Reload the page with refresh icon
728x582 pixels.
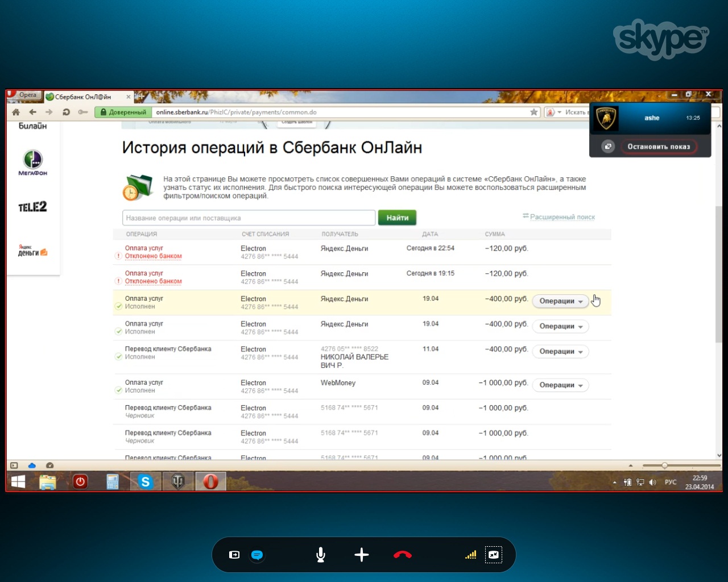click(x=66, y=112)
